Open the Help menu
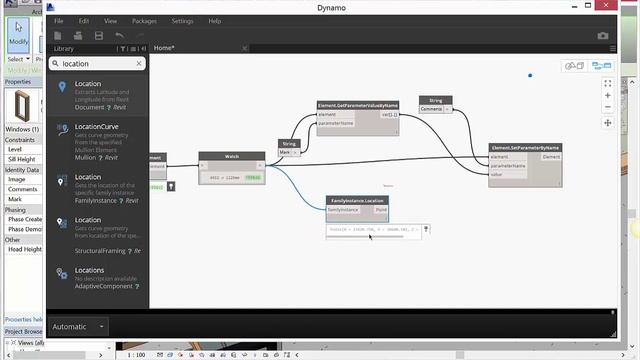The image size is (640, 360). (215, 21)
